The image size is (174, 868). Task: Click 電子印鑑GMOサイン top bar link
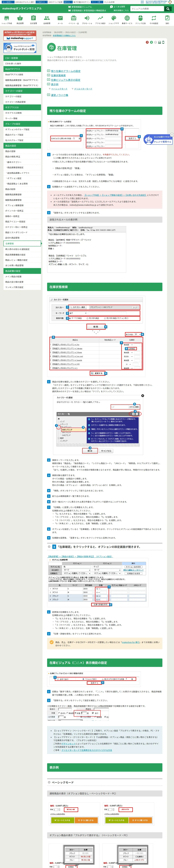coord(82,2)
